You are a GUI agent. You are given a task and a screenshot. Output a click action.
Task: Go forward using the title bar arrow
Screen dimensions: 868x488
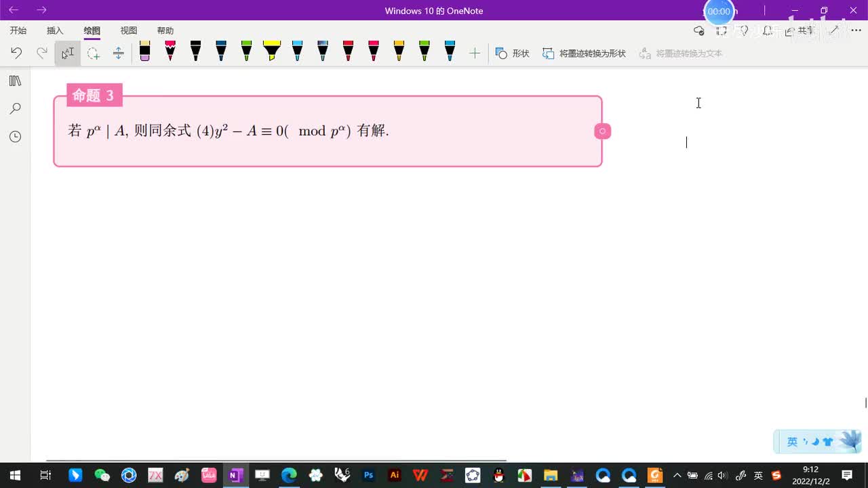click(42, 10)
